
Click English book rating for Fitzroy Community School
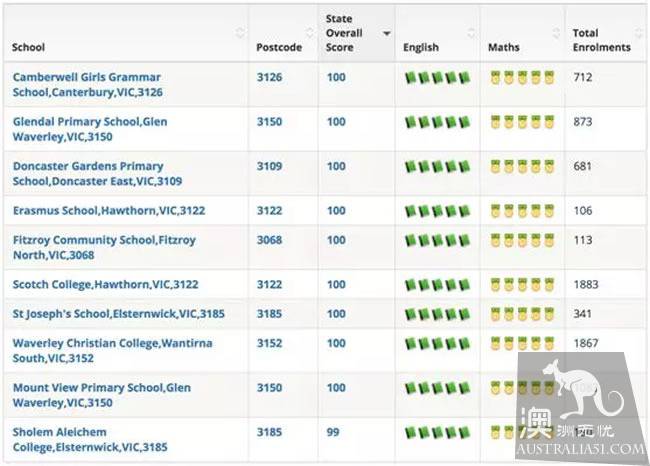point(437,240)
